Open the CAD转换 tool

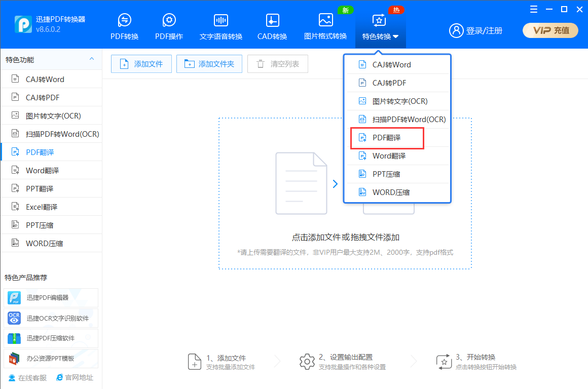(272, 26)
